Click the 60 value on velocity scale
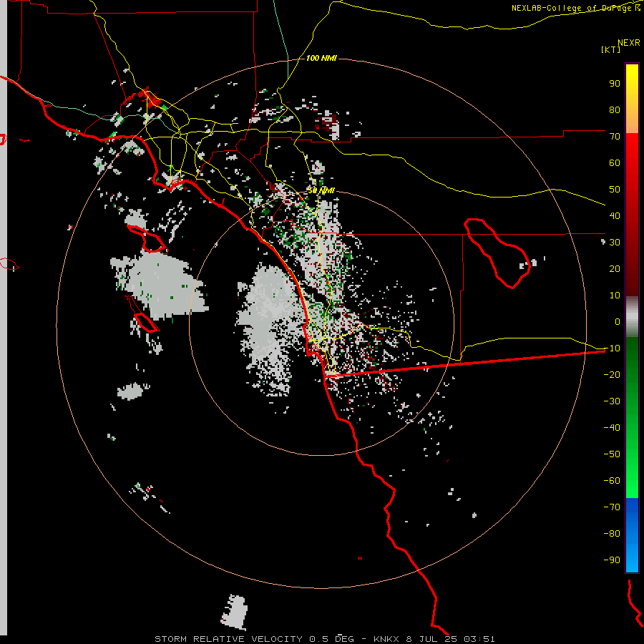644x644 pixels. (615, 163)
